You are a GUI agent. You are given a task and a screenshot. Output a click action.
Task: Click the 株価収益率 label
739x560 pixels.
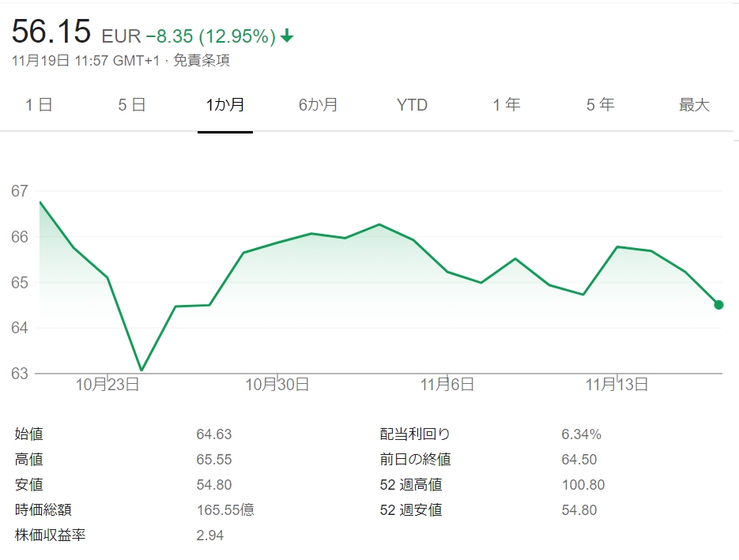coord(51,536)
